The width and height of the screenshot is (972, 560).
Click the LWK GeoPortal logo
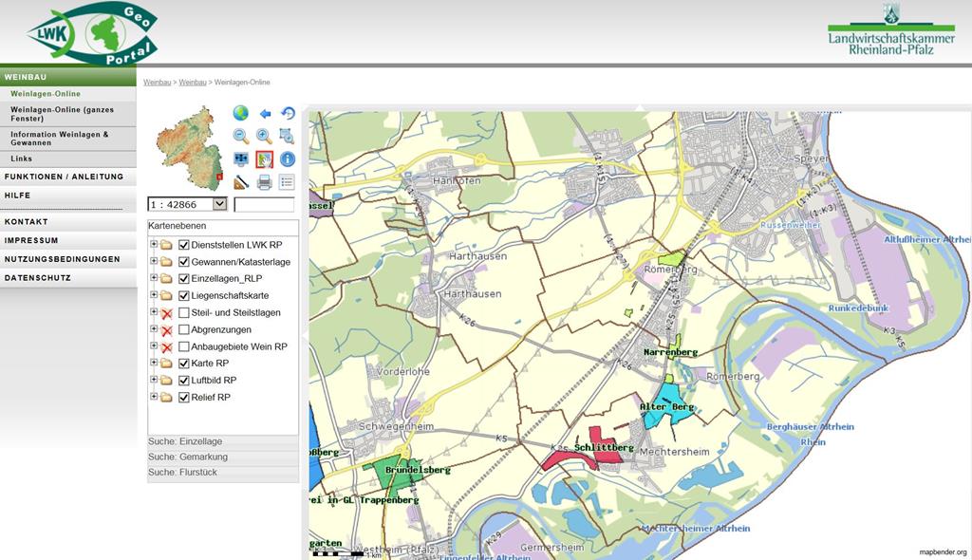pyautogui.click(x=92, y=34)
